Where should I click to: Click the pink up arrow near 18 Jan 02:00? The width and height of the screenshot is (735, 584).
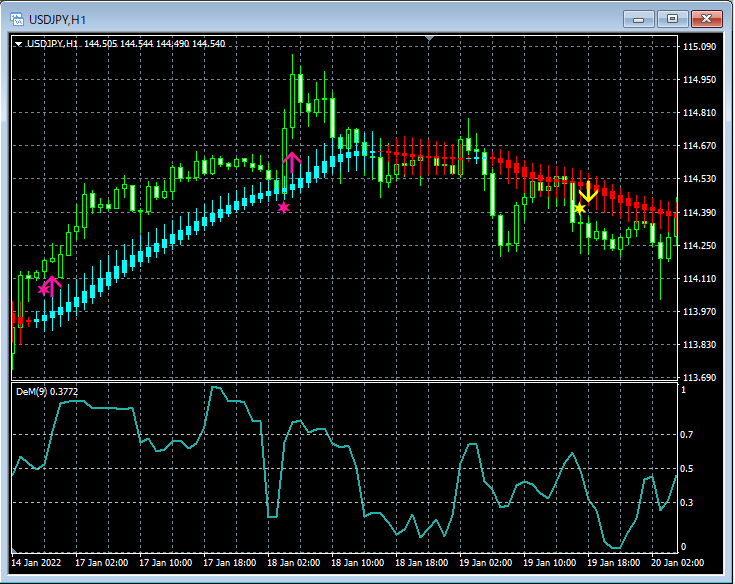pyautogui.click(x=292, y=160)
